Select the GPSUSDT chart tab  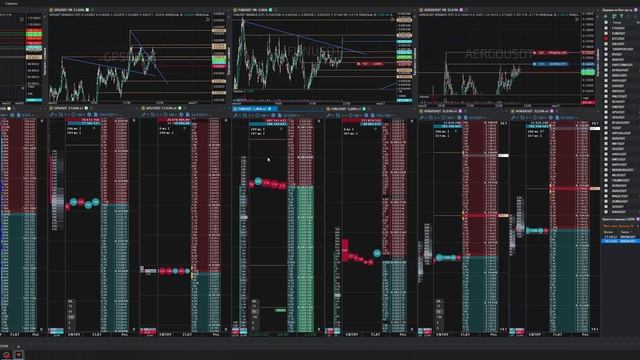coord(69,10)
